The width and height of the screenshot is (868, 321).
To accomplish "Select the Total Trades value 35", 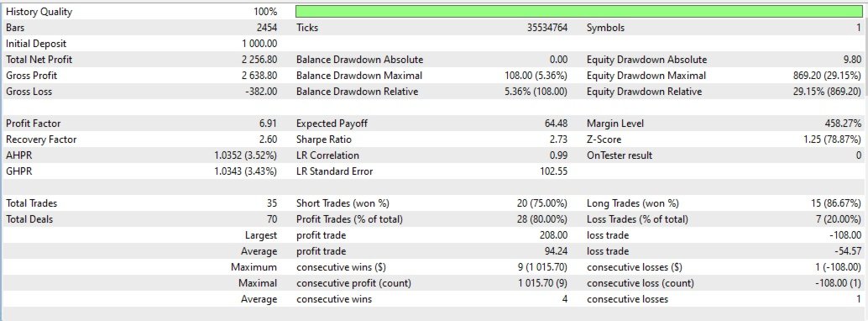I will 271,203.
